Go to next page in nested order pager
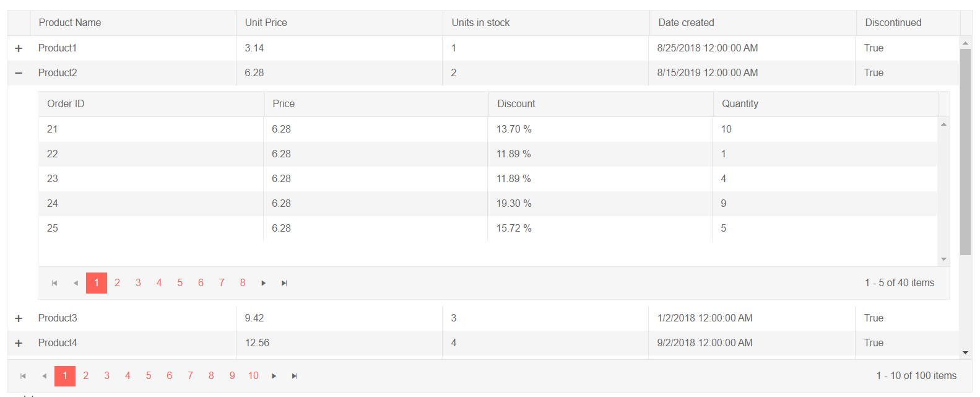 tap(264, 283)
